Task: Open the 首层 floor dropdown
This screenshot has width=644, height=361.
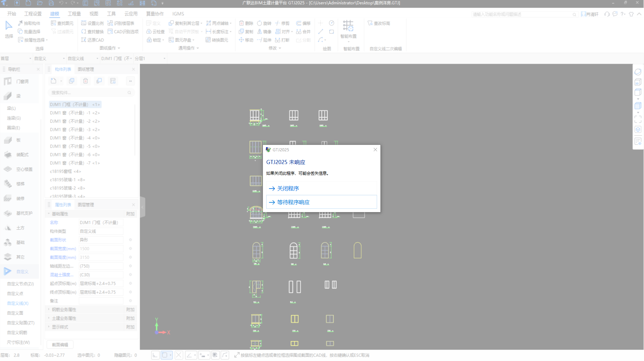Action: tap(16, 58)
